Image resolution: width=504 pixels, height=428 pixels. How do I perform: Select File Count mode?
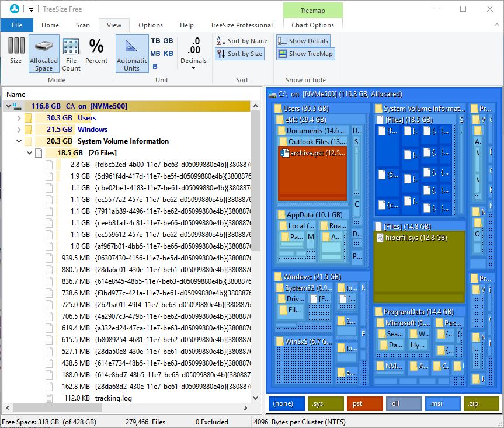click(71, 54)
